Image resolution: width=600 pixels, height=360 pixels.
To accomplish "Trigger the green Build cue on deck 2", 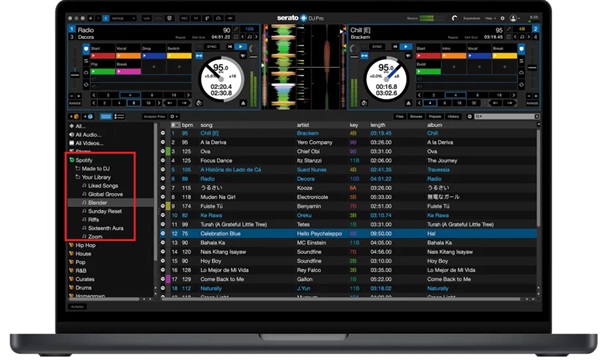I will pyautogui.click(x=428, y=72).
